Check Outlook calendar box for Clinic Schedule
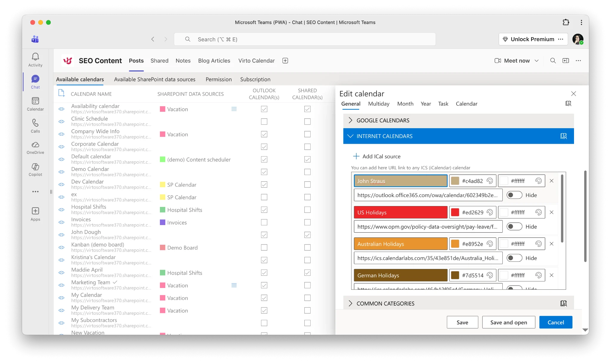This screenshot has width=611, height=364. coord(264,122)
